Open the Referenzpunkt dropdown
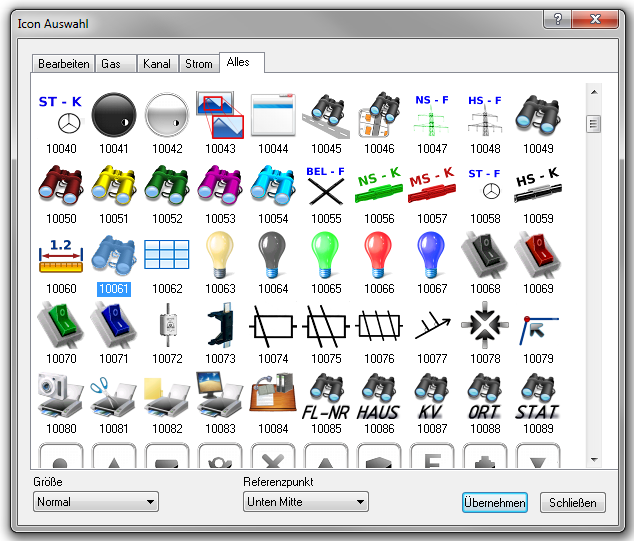The image size is (634, 541). [x=306, y=502]
